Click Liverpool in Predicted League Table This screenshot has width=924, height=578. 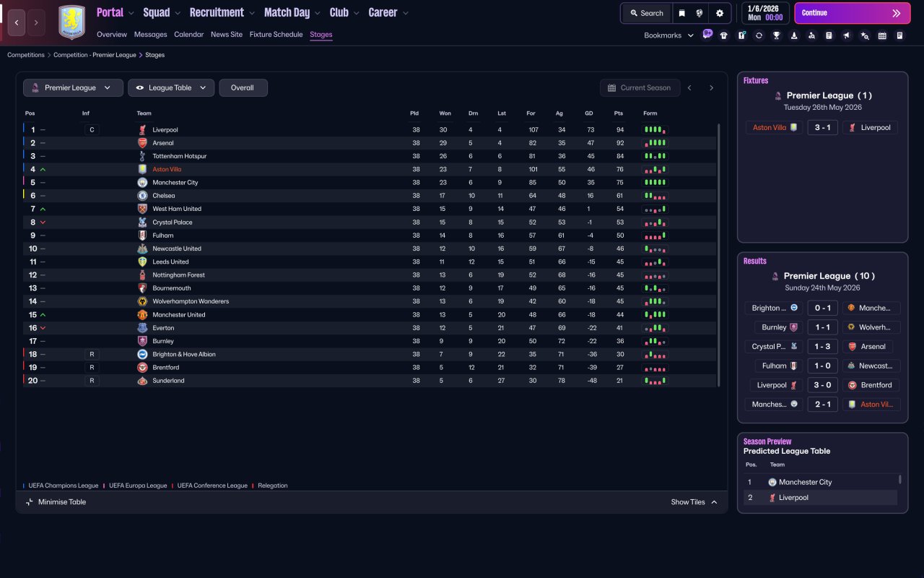pyautogui.click(x=794, y=498)
